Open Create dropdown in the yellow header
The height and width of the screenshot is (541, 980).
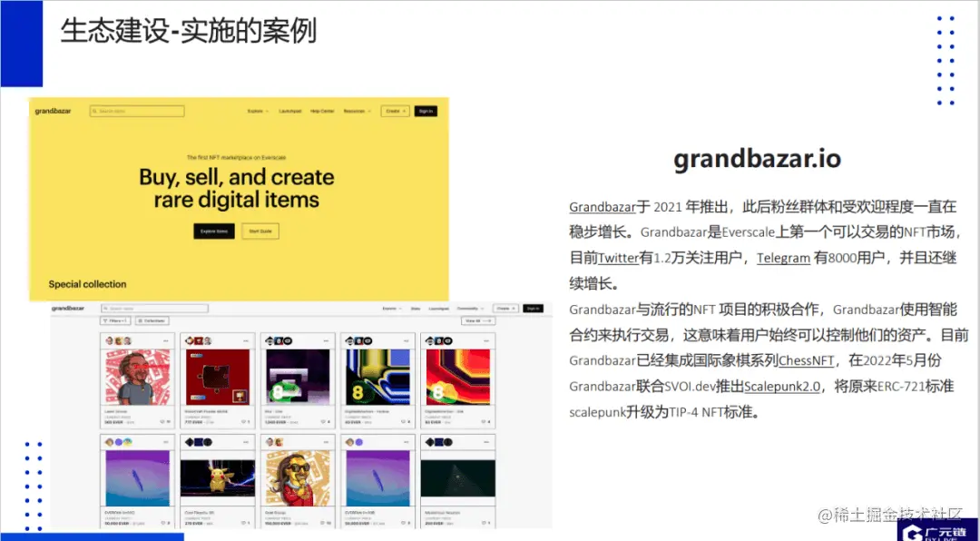(395, 112)
